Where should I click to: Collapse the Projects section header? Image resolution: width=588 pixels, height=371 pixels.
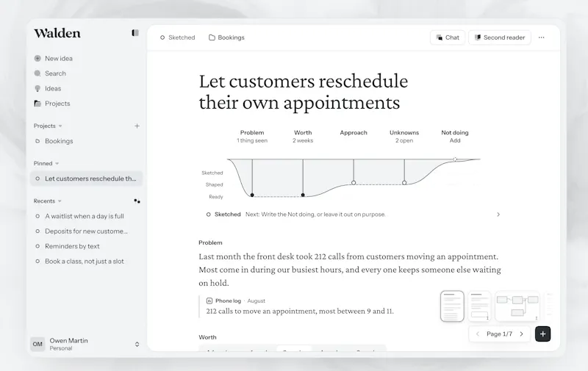48,126
